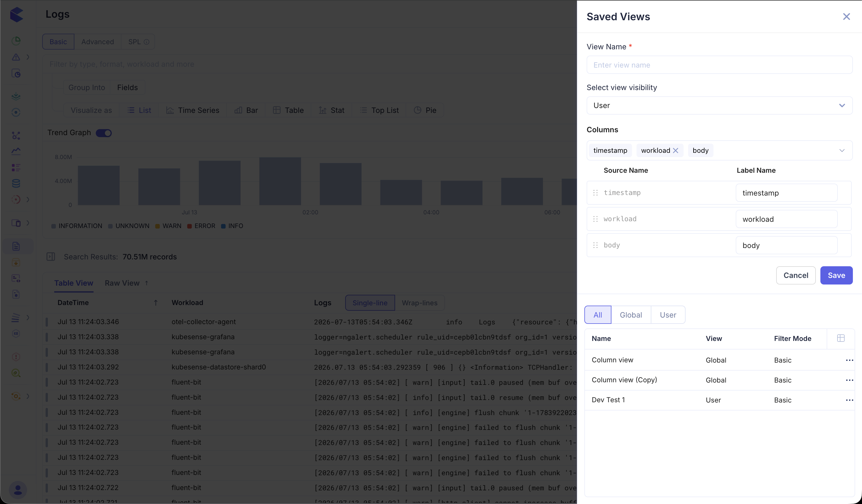Select the Basic filter tab
Screen dimensions: 862x504
click(58, 42)
